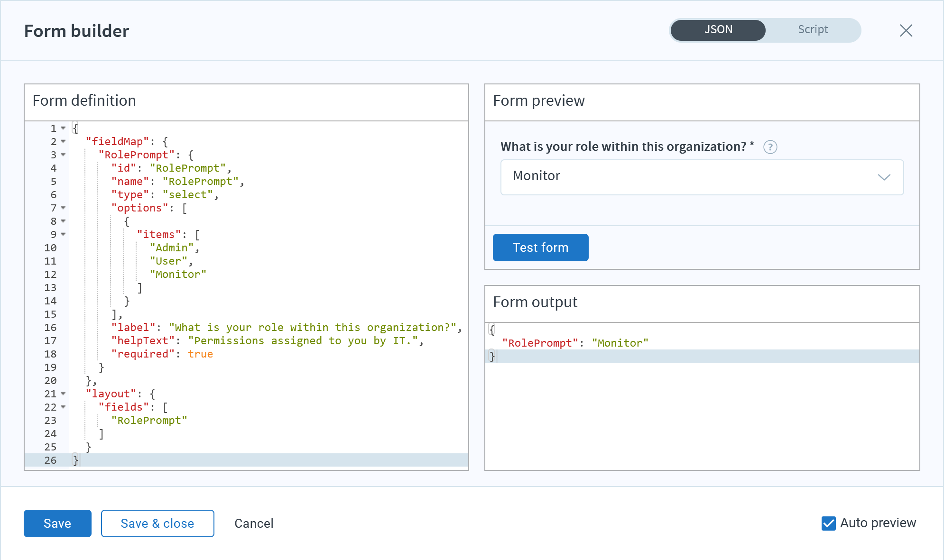The width and height of the screenshot is (944, 560).
Task: Click the true value after "required"
Action: [x=200, y=354]
